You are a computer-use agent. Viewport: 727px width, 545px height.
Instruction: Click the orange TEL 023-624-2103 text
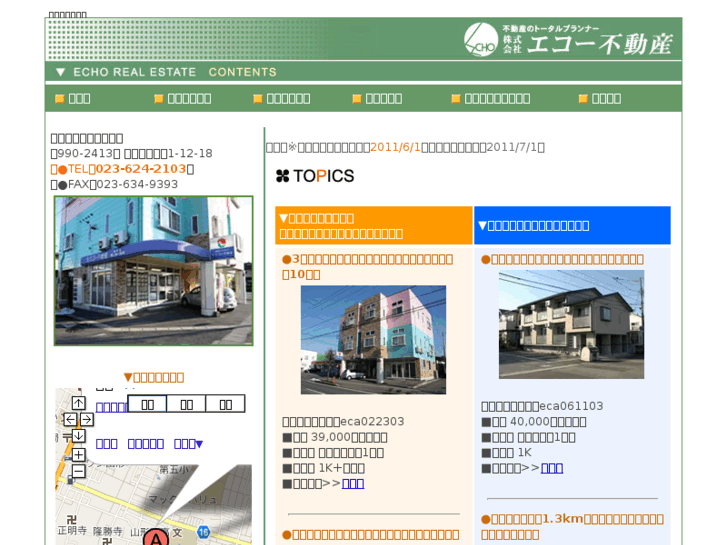122,169
